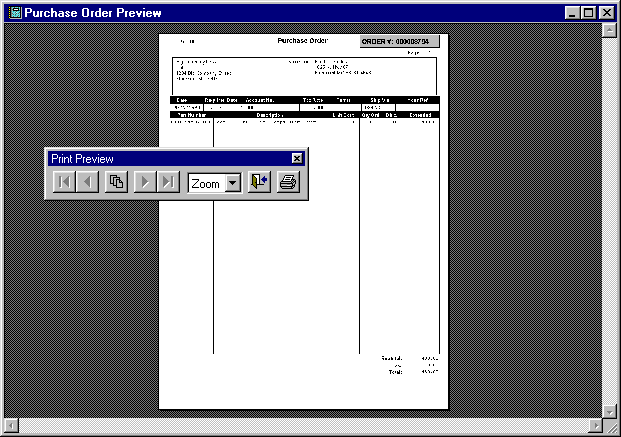
Task: Click the vertical scrollbar up arrow
Action: click(x=610, y=31)
